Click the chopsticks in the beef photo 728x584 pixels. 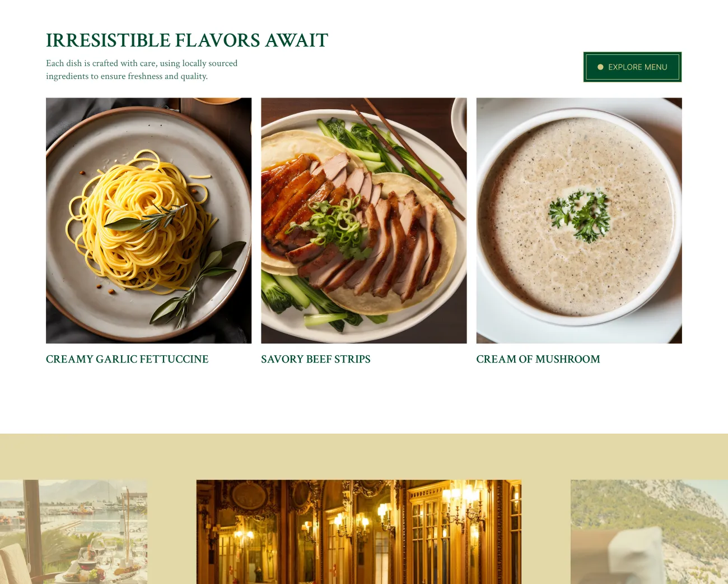409,157
